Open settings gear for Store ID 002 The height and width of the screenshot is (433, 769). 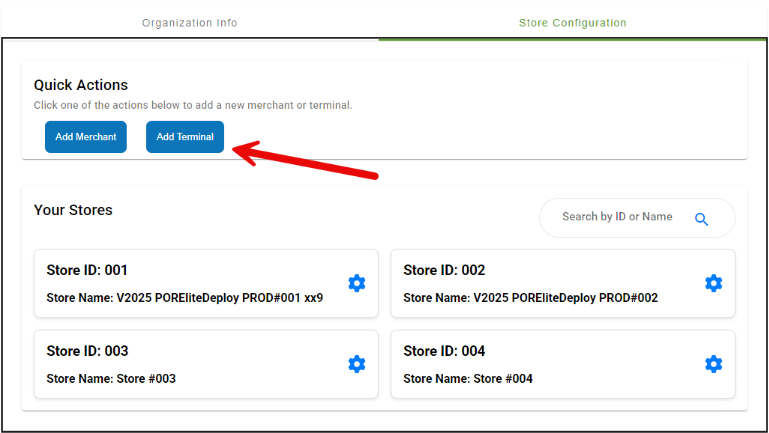click(713, 283)
